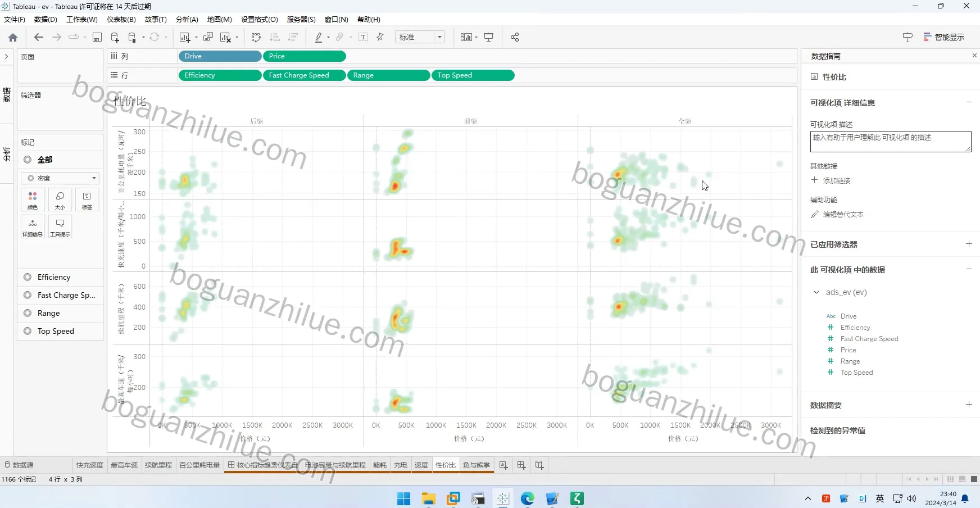The image size is (980, 508).
Task: Open the 分析(A) menu
Action: pos(187,19)
